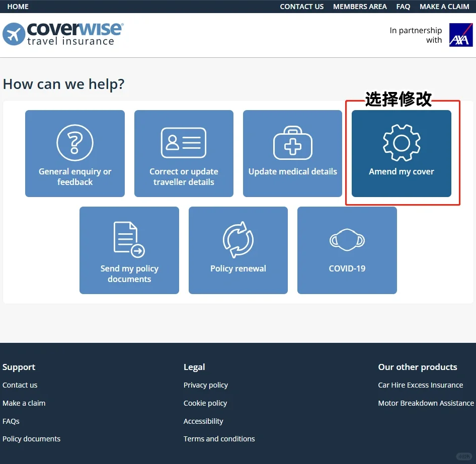The image size is (476, 464).
Task: Choose Policy renewal label
Action: point(238,268)
